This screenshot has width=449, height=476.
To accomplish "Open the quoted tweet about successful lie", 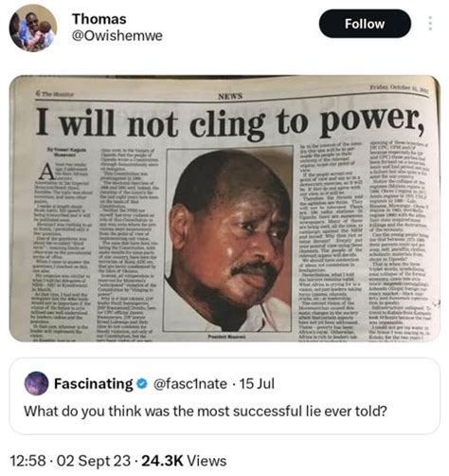I will pyautogui.click(x=224, y=395).
